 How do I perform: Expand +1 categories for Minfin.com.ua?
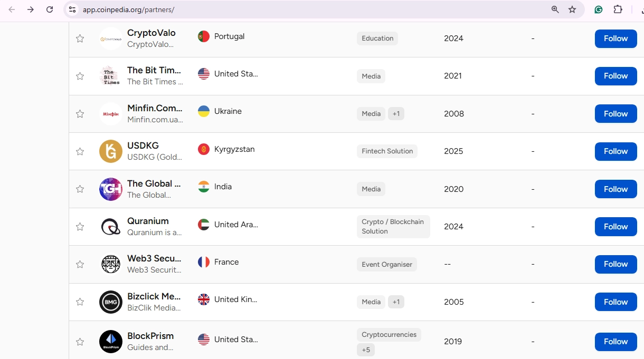click(x=396, y=114)
